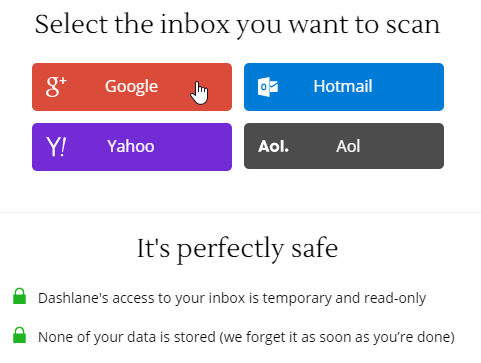Choose the red Google inbox button
The width and height of the screenshot is (481, 363).
pos(132,87)
